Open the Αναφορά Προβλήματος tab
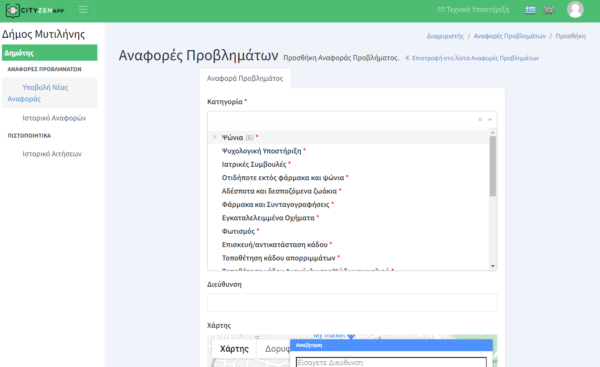 point(245,78)
